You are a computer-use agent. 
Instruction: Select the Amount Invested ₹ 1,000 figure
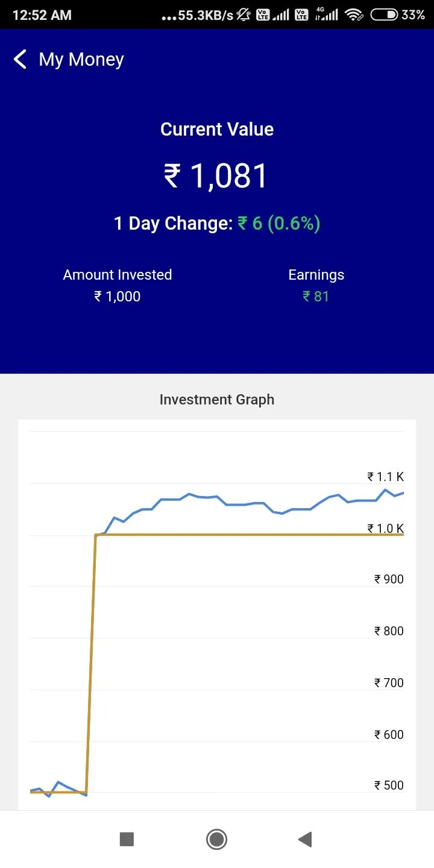pos(117,296)
